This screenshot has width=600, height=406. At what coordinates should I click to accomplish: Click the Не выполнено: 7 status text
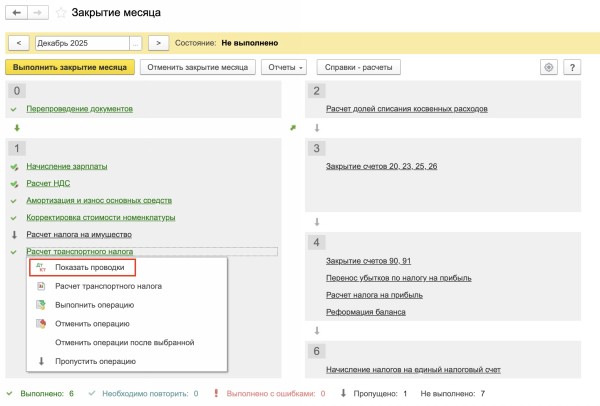pyautogui.click(x=453, y=393)
